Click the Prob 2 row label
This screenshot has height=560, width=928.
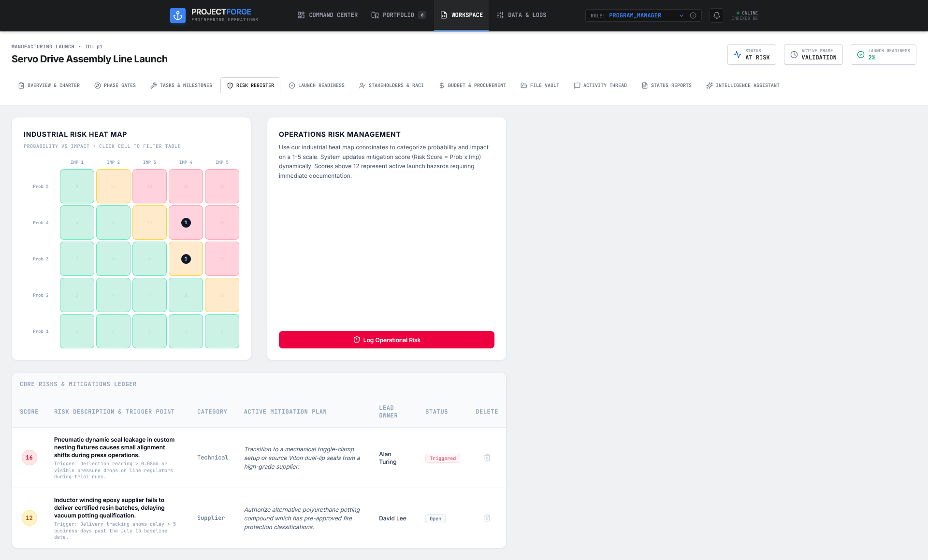41,295
